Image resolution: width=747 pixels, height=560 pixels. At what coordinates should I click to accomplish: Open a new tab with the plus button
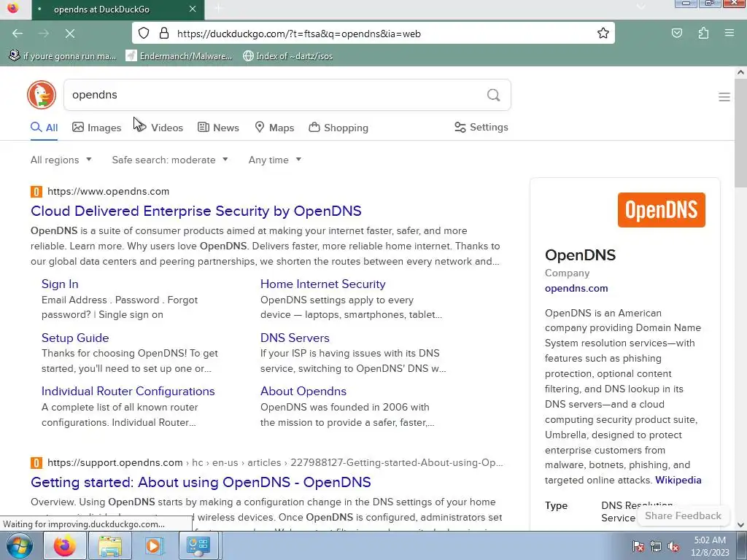(x=218, y=9)
